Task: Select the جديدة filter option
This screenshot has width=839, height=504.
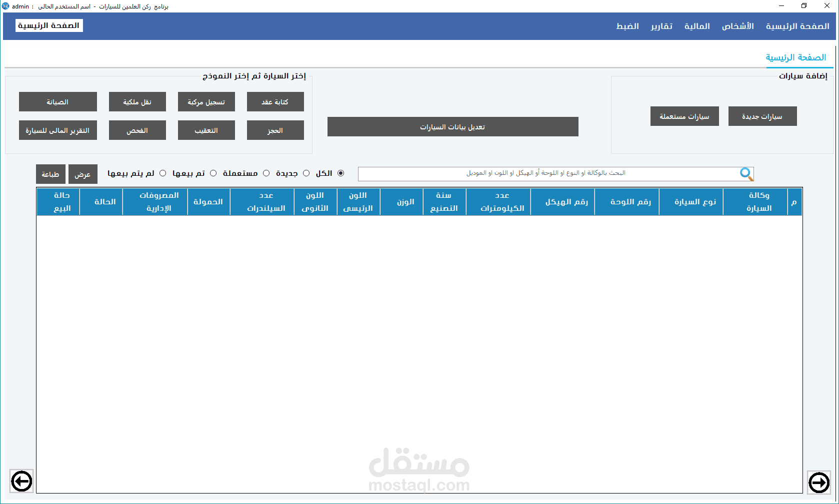Action: pyautogui.click(x=305, y=173)
